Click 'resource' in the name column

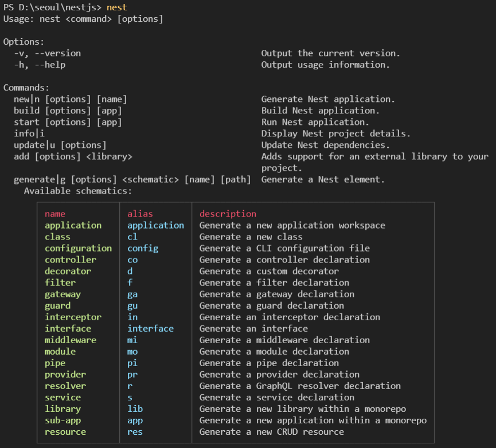[65, 432]
